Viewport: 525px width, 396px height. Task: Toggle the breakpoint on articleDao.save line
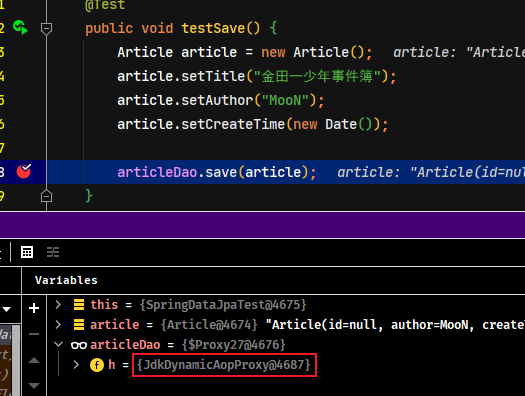tap(24, 171)
